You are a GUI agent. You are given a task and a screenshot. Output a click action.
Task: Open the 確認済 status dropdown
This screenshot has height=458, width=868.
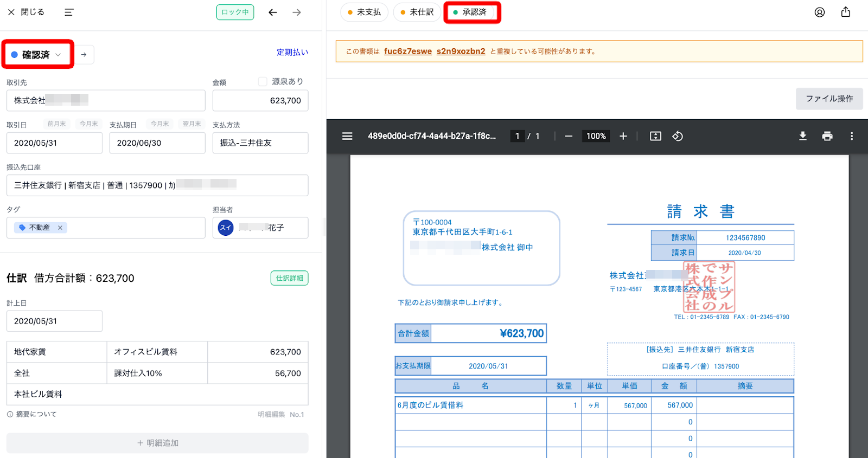[x=37, y=54]
